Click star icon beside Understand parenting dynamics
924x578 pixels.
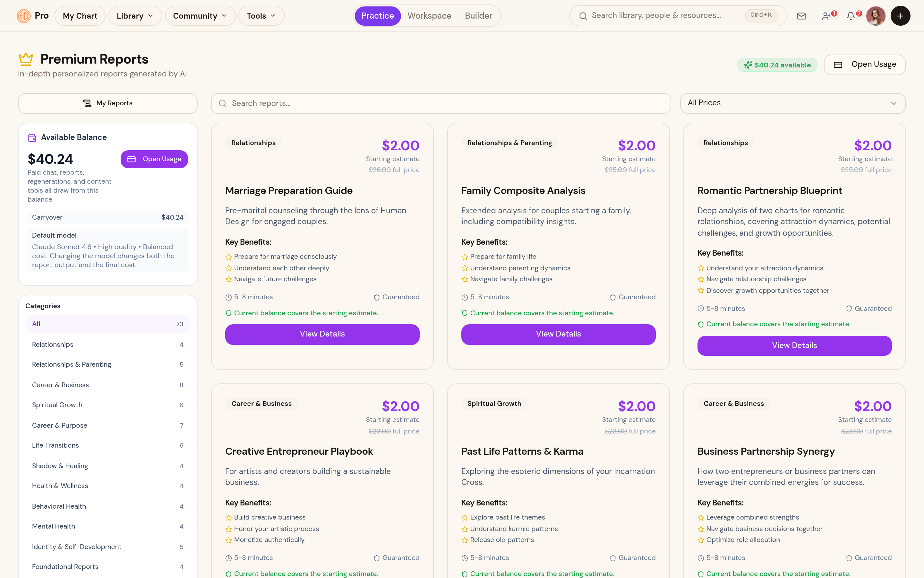click(464, 268)
